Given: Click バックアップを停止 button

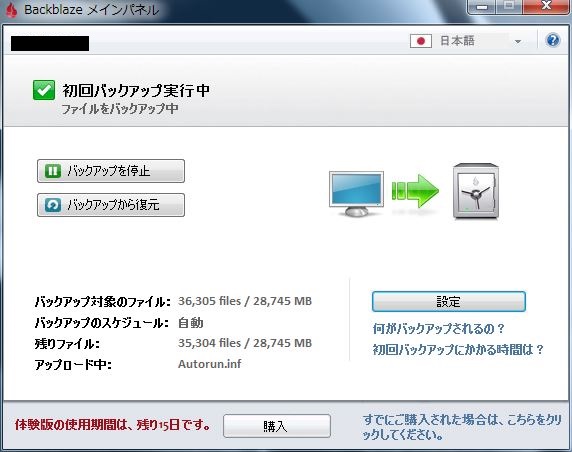Looking at the screenshot, I should (111, 171).
